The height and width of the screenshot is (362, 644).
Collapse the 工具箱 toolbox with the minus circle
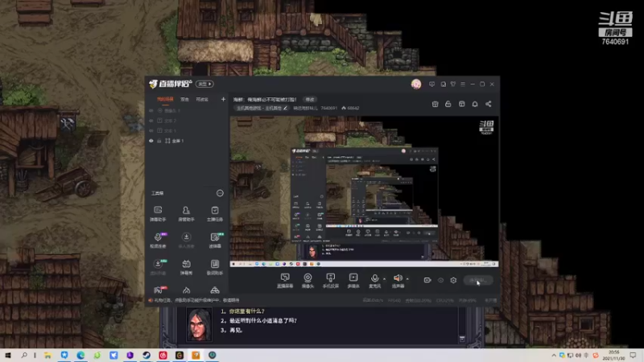[x=220, y=193]
